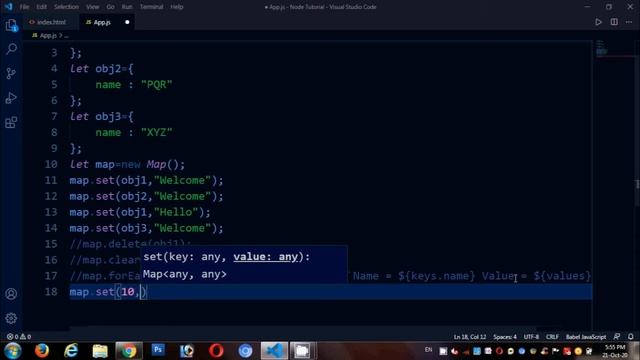Screen dimensions: 640x360
Task: Click the Windows Start orb
Action: tap(13, 351)
